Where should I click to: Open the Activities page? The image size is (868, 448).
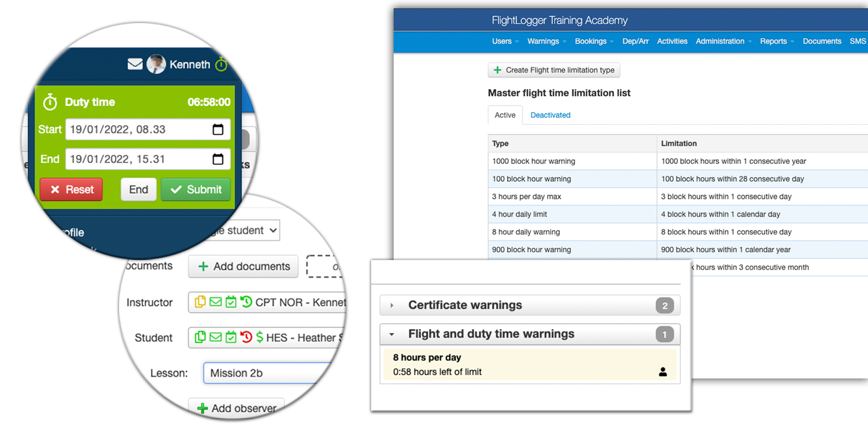pos(672,41)
